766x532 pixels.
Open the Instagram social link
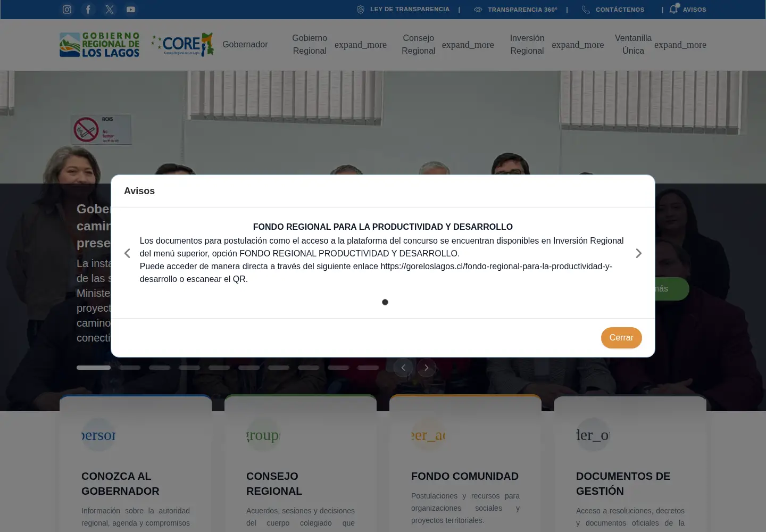[67, 10]
